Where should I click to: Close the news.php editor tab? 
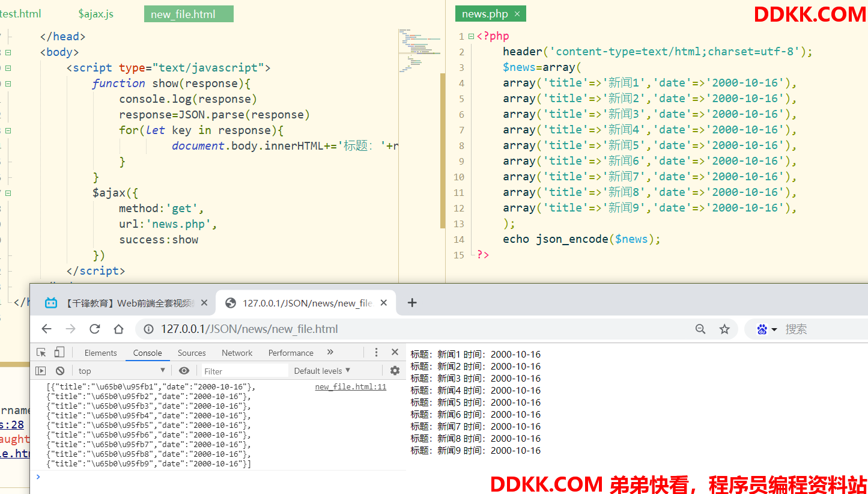click(x=517, y=14)
